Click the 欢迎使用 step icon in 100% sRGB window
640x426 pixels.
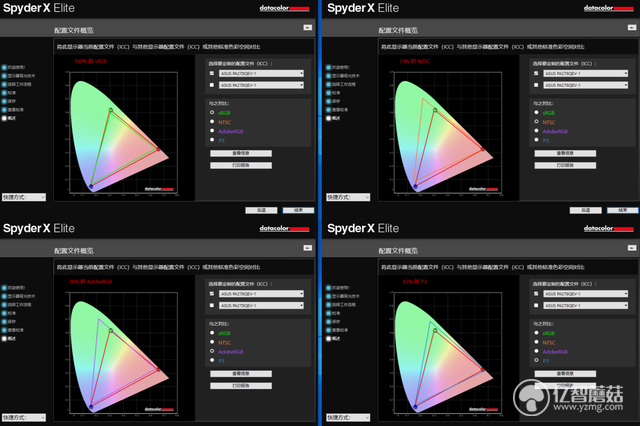tap(4, 67)
